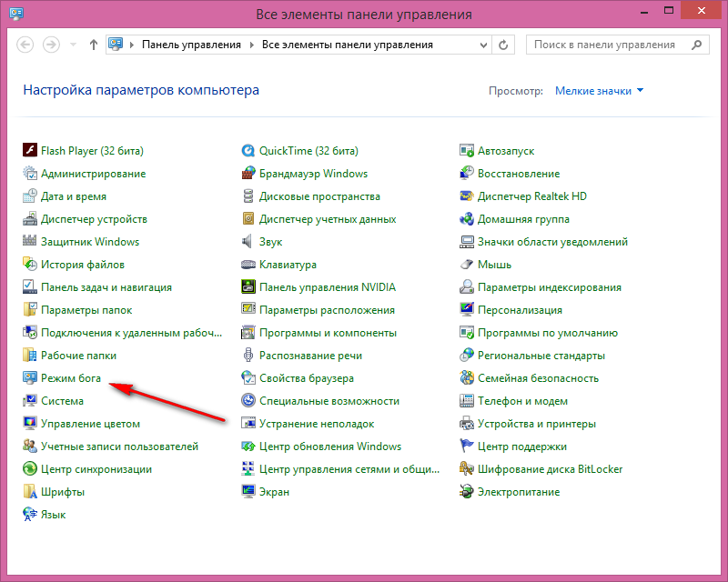Go up one level with Up arrow
Screen dimensions: 728x582
(94, 45)
